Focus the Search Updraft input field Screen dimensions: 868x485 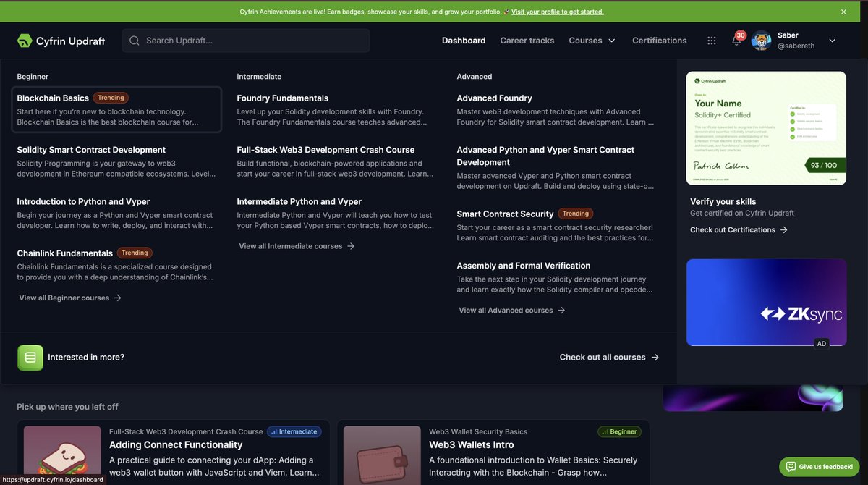pos(246,41)
